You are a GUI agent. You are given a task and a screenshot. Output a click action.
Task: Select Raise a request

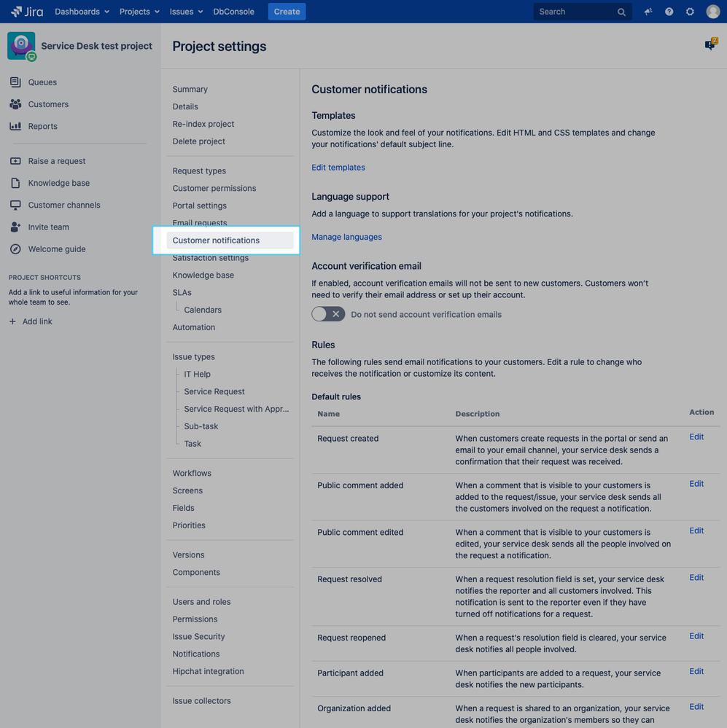(x=57, y=161)
